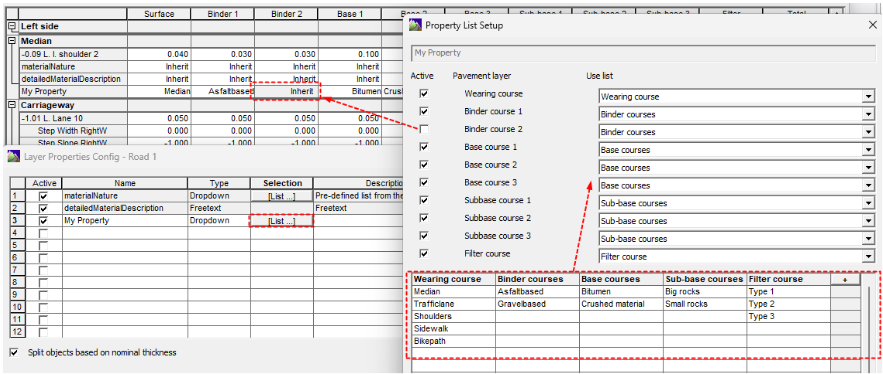Add a column with the plus button
This screenshot has width=883, height=374.
point(845,279)
